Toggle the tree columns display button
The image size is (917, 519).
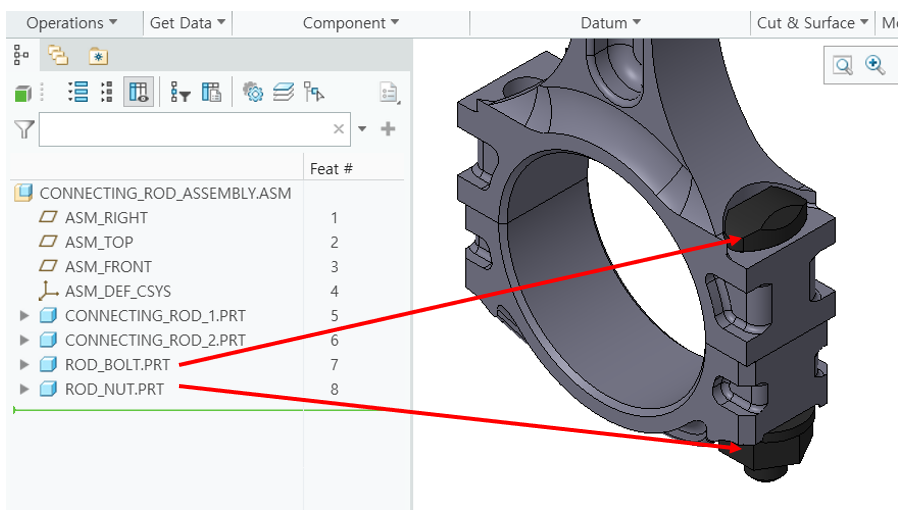tap(139, 92)
